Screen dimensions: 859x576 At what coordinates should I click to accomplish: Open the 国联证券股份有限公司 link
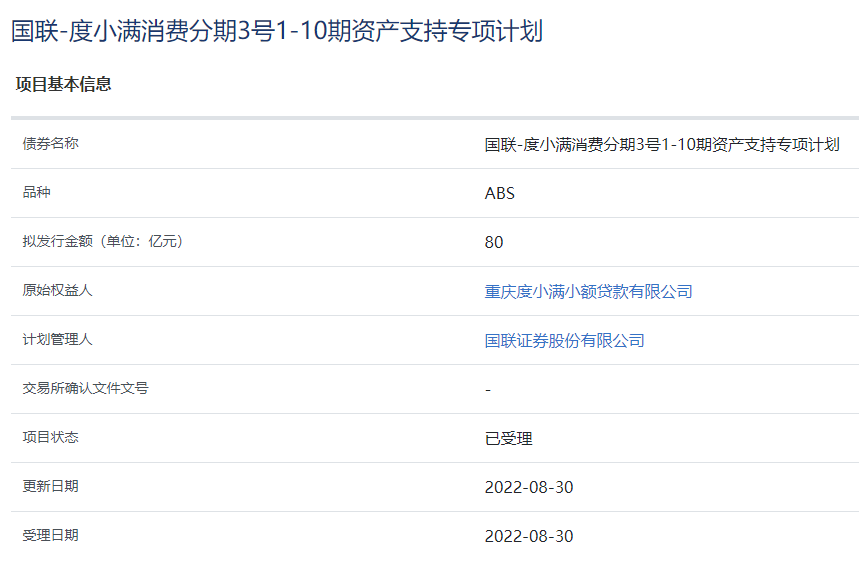pos(564,341)
